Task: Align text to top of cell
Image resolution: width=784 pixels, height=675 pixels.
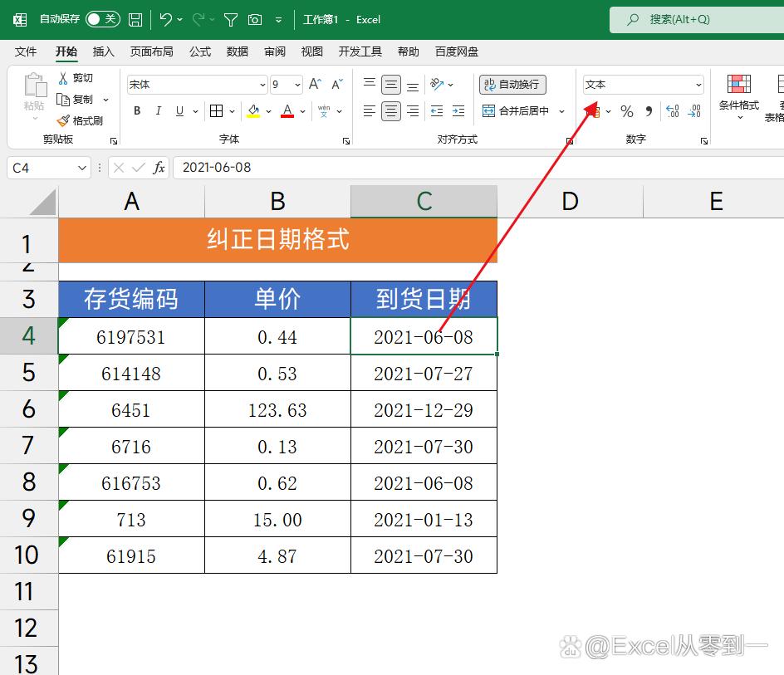Action: tap(370, 84)
